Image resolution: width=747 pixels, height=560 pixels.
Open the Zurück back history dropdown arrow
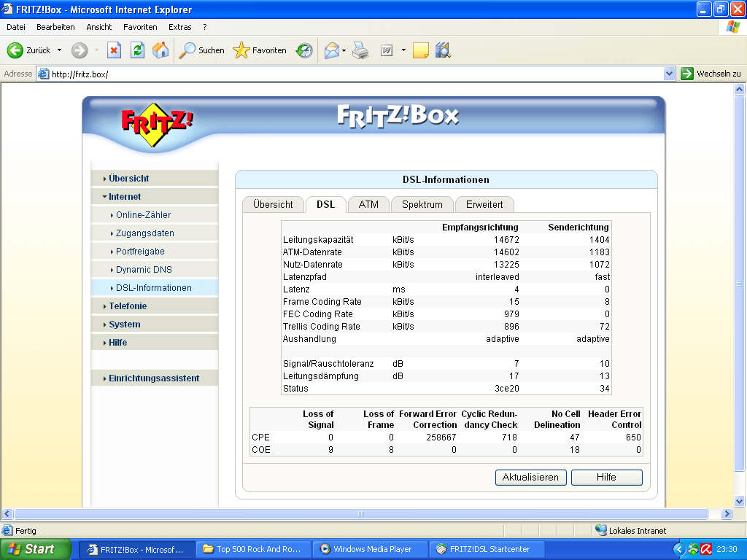(60, 50)
